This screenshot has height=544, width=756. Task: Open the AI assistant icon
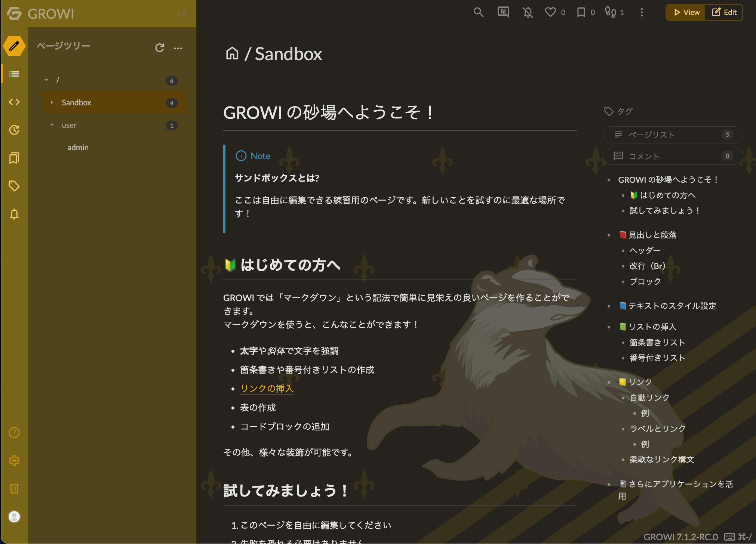pos(503,12)
